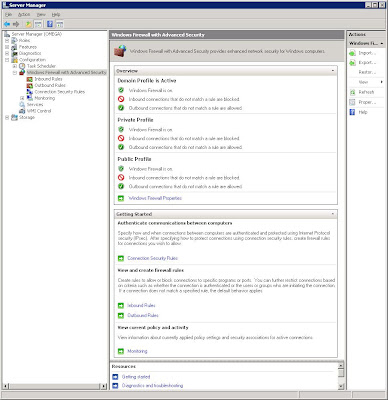Click right arrow of tree horizontal scrollbar
388x400 pixels.
pyautogui.click(x=104, y=386)
